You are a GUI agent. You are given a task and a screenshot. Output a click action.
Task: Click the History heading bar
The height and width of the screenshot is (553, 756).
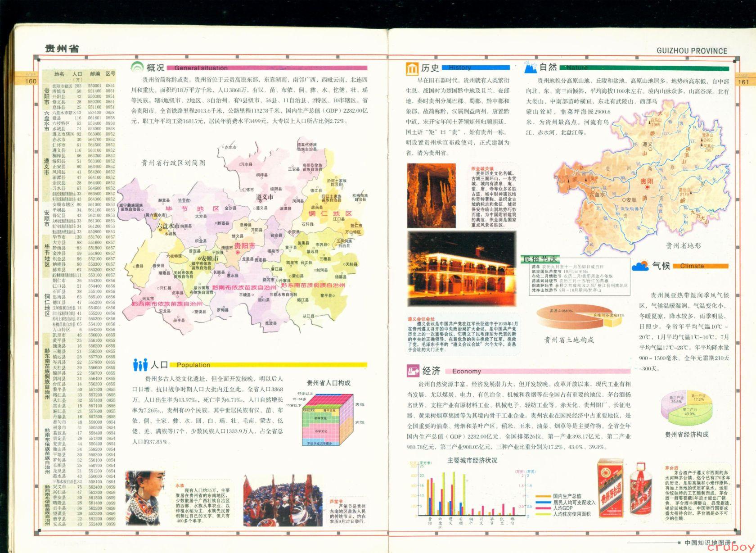[476, 68]
